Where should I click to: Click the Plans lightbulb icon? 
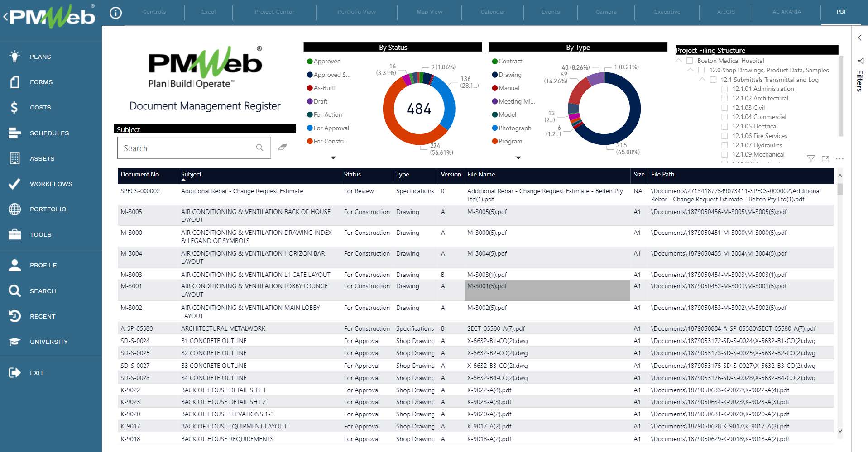tap(14, 57)
